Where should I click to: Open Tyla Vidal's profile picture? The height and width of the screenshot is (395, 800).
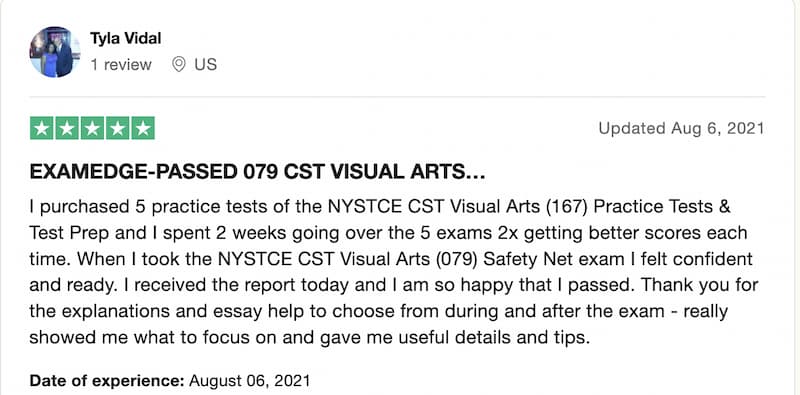tap(55, 52)
